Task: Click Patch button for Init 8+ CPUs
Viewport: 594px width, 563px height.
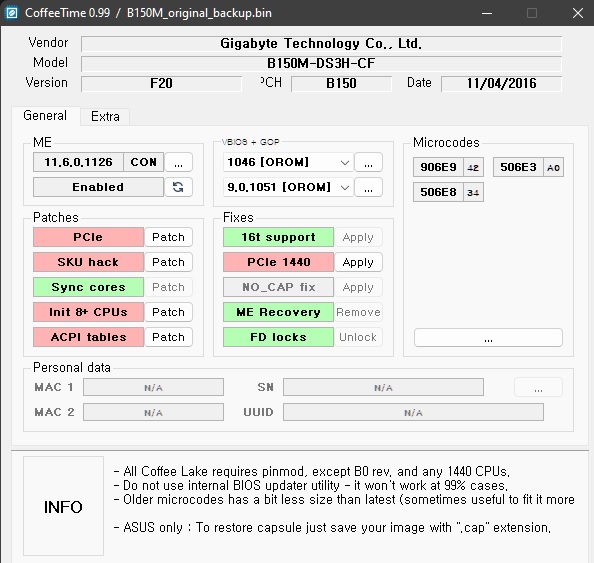Action: (x=168, y=312)
